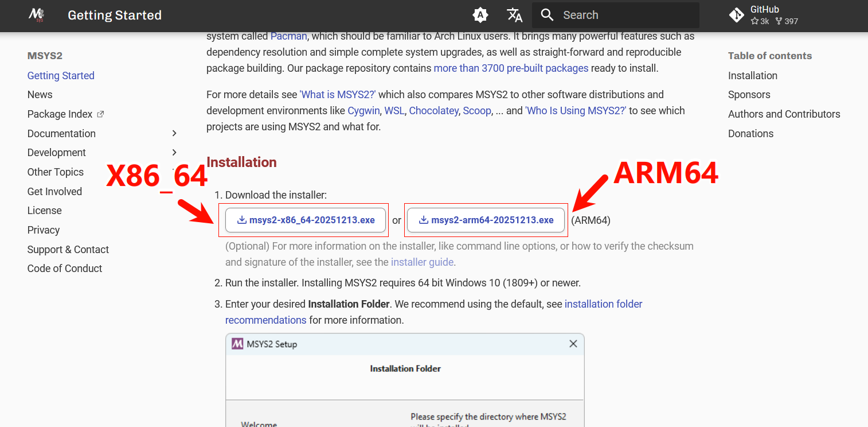This screenshot has width=868, height=427.
Task: Click the MSYS2 Setup window logo icon
Action: 237,344
